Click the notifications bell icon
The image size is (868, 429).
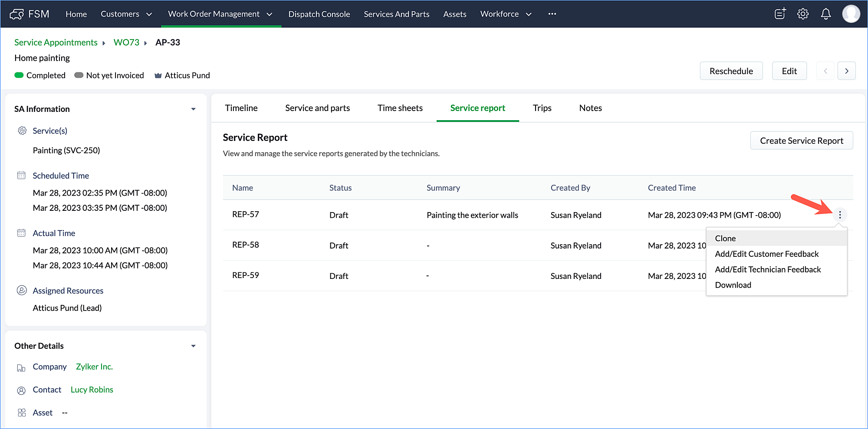(825, 14)
